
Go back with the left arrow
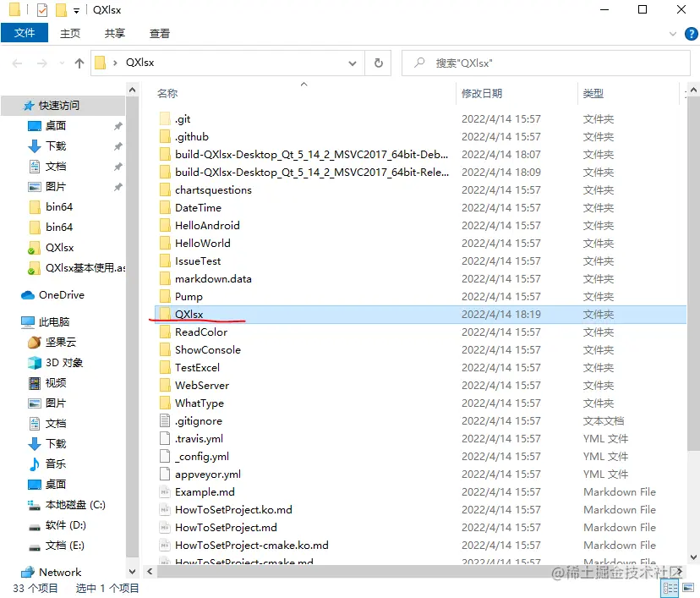(18, 63)
